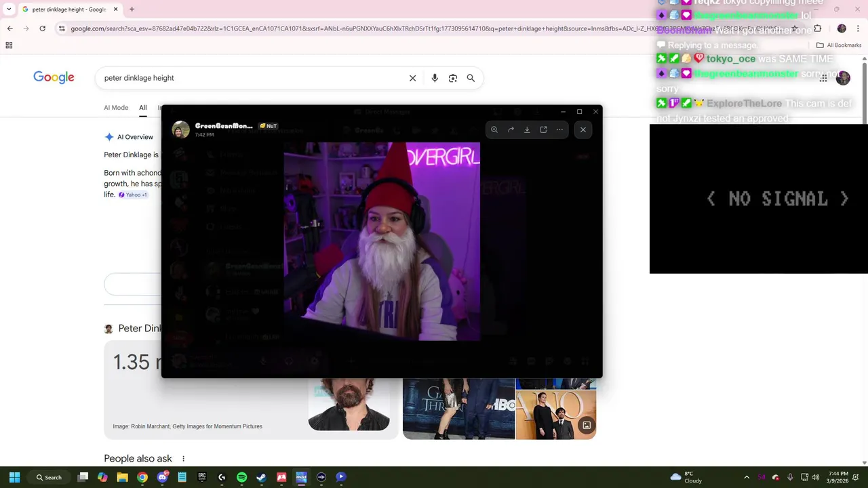Open weather widget showing 8°C Cloudy
The image size is (868, 488).
(686, 477)
